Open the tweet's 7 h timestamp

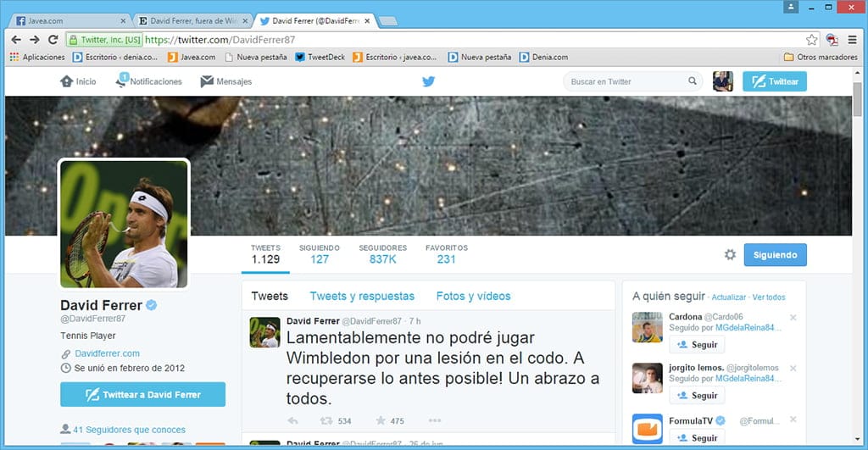pos(415,321)
